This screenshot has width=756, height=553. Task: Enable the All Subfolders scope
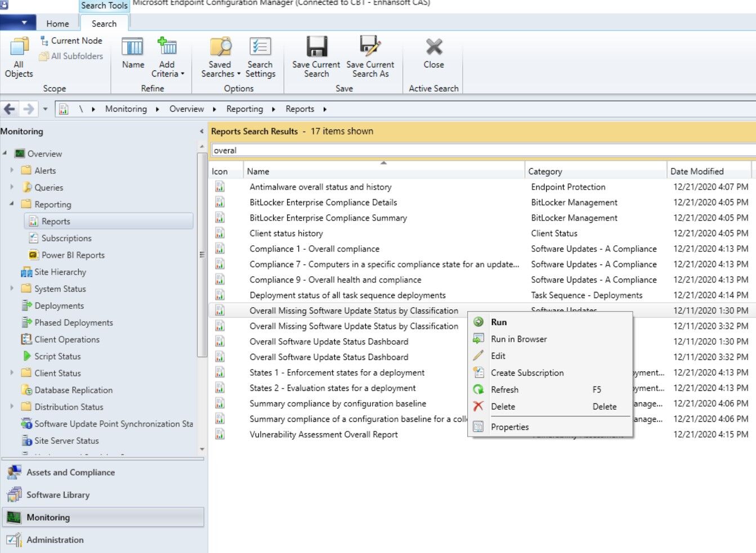point(71,56)
